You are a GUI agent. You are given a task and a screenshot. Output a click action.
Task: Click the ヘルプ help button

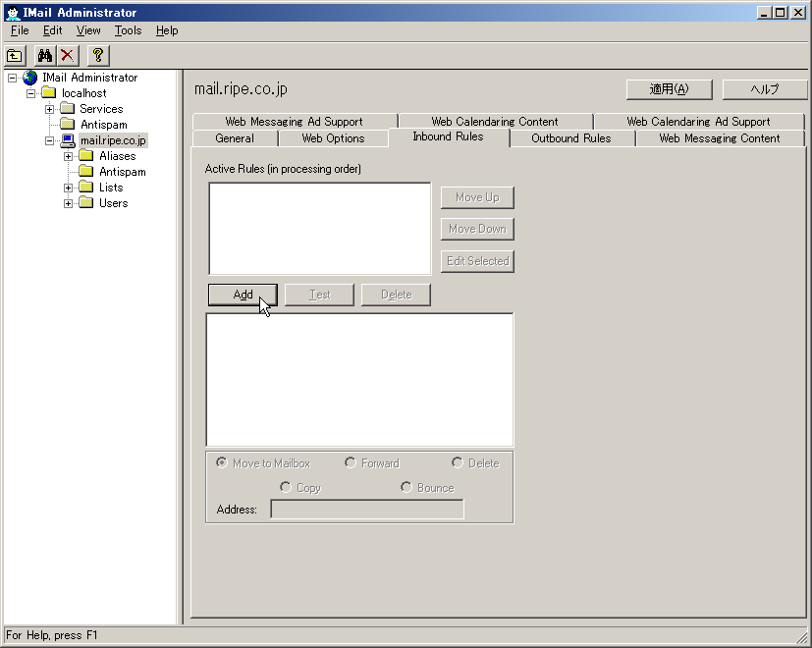pyautogui.click(x=764, y=89)
